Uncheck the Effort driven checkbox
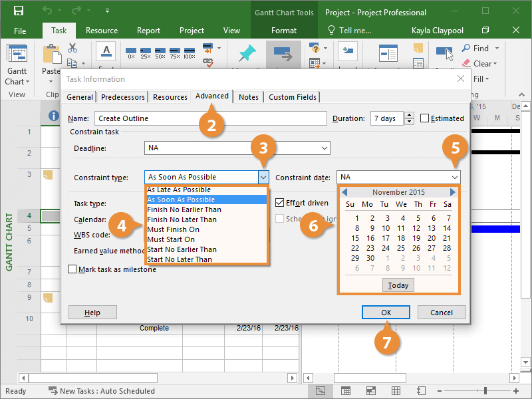Viewport: 532px width, 399px height. click(280, 202)
